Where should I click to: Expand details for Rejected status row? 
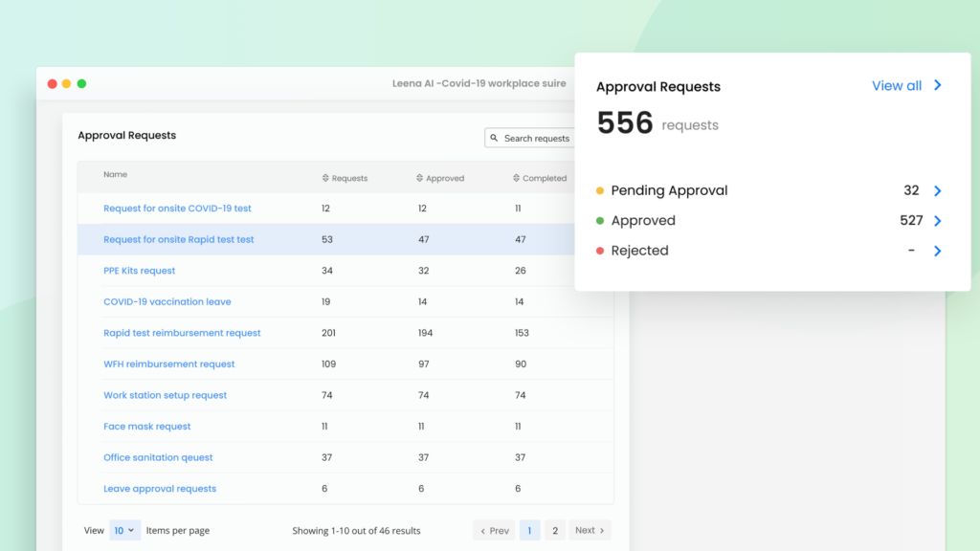tap(937, 251)
